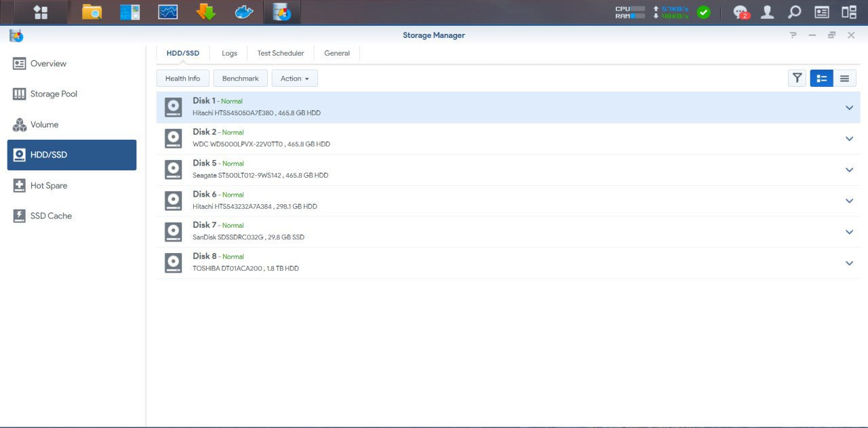868x428 pixels.
Task: Open notifications chat bubble icon
Action: click(x=741, y=12)
